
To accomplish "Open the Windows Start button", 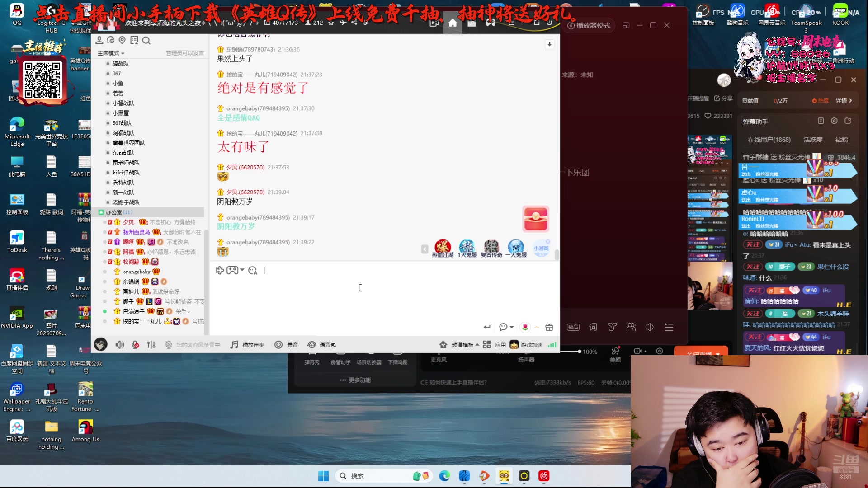I will coord(323,476).
